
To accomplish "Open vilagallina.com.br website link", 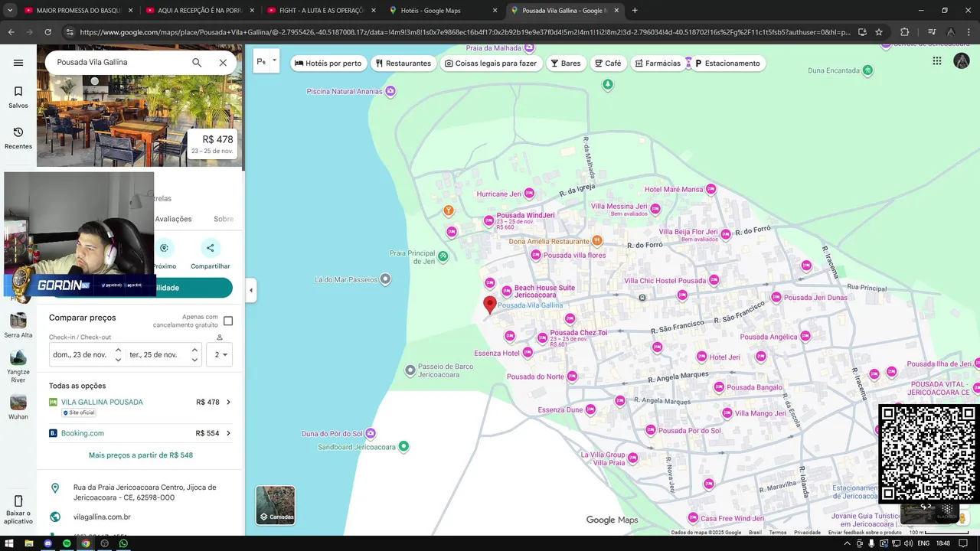I will [102, 517].
